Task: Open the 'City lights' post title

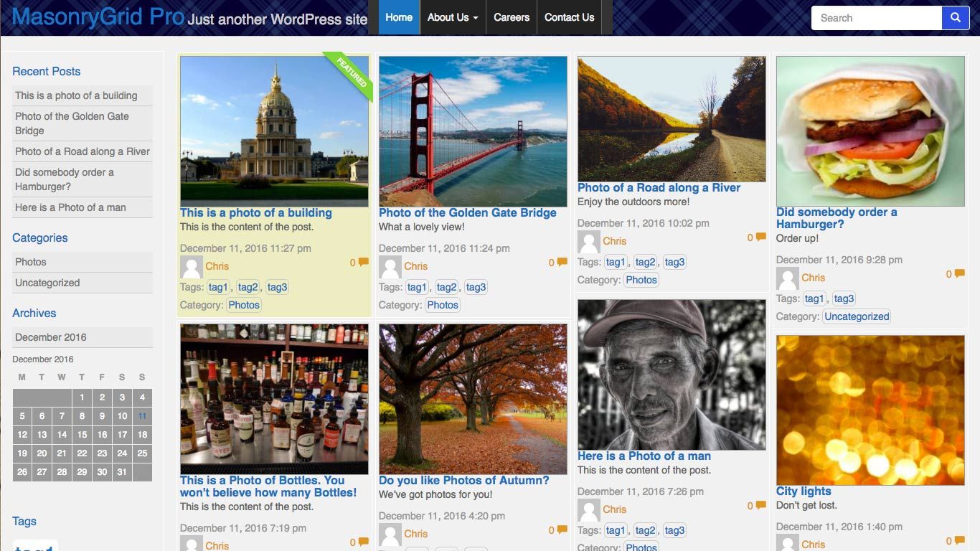Action: (804, 491)
